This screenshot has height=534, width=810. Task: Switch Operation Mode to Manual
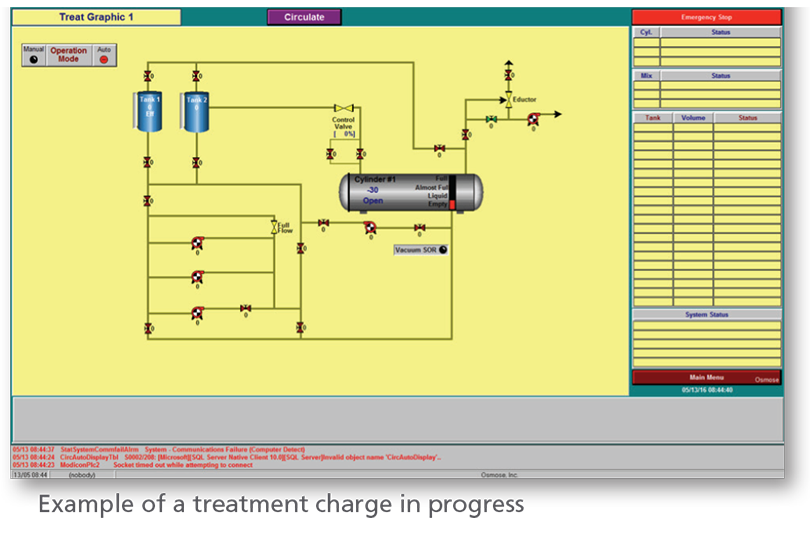tap(33, 59)
